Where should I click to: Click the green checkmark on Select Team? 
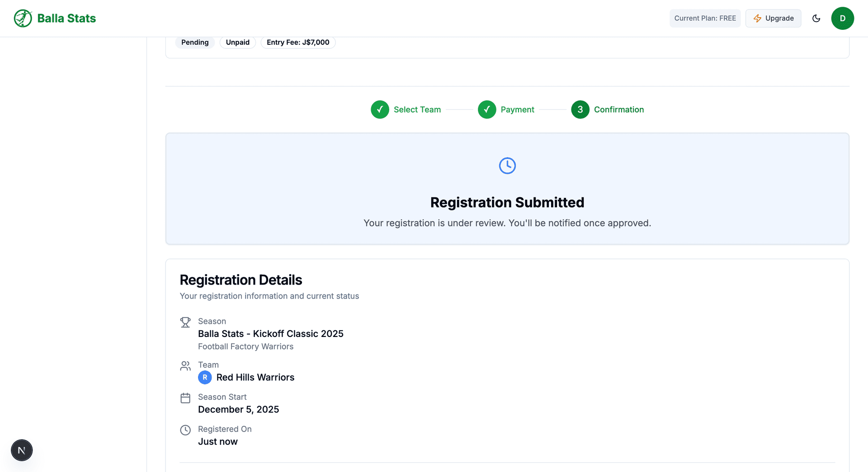pyautogui.click(x=380, y=109)
